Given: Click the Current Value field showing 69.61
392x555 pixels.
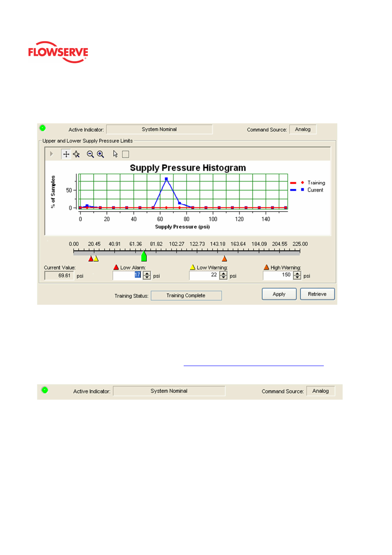Looking at the screenshot, I should click(59, 276).
